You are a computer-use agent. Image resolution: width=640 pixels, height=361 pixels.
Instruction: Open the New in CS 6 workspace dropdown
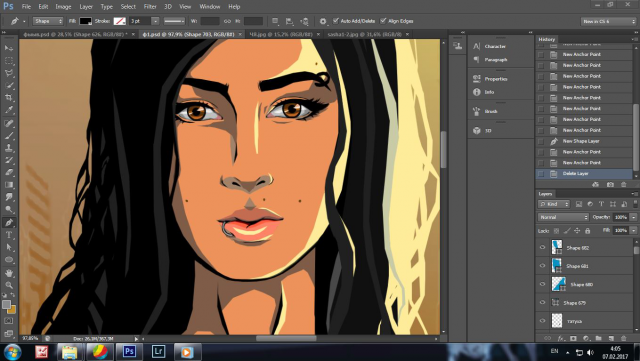pyautogui.click(x=608, y=21)
